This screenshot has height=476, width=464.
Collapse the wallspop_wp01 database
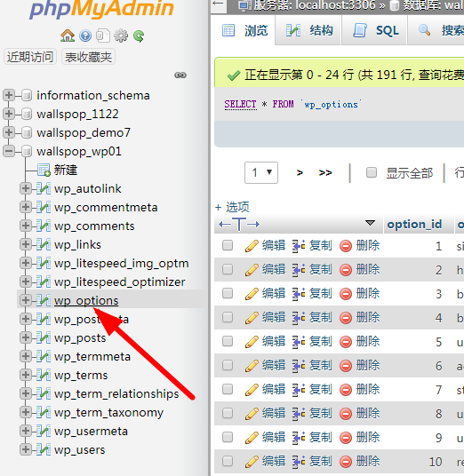[9, 151]
